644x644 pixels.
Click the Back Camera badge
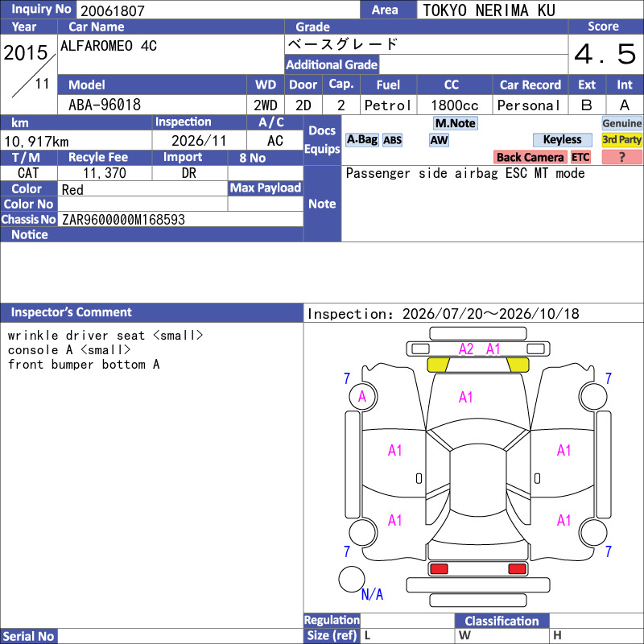tap(530, 157)
